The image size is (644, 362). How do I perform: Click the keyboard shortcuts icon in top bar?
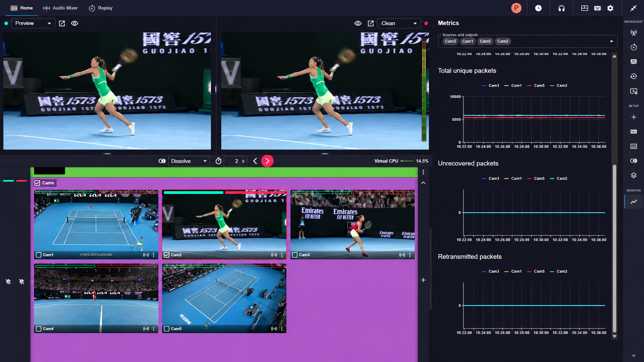point(597,8)
